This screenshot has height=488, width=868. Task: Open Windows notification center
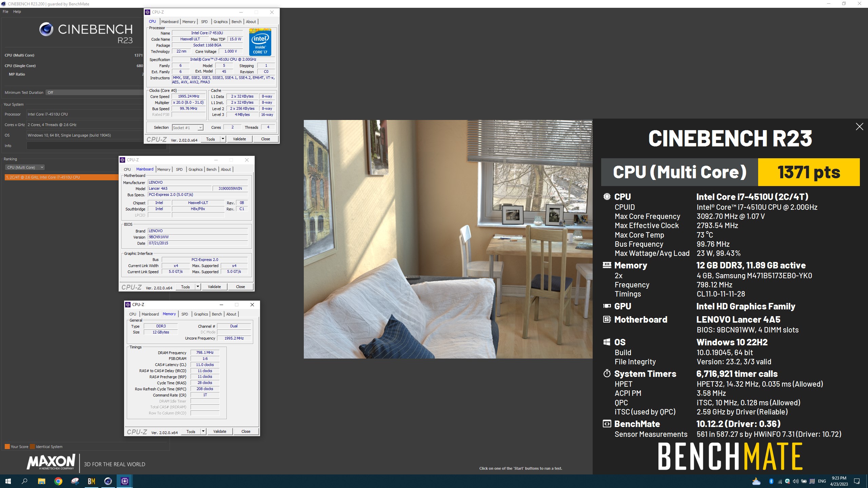(x=857, y=481)
